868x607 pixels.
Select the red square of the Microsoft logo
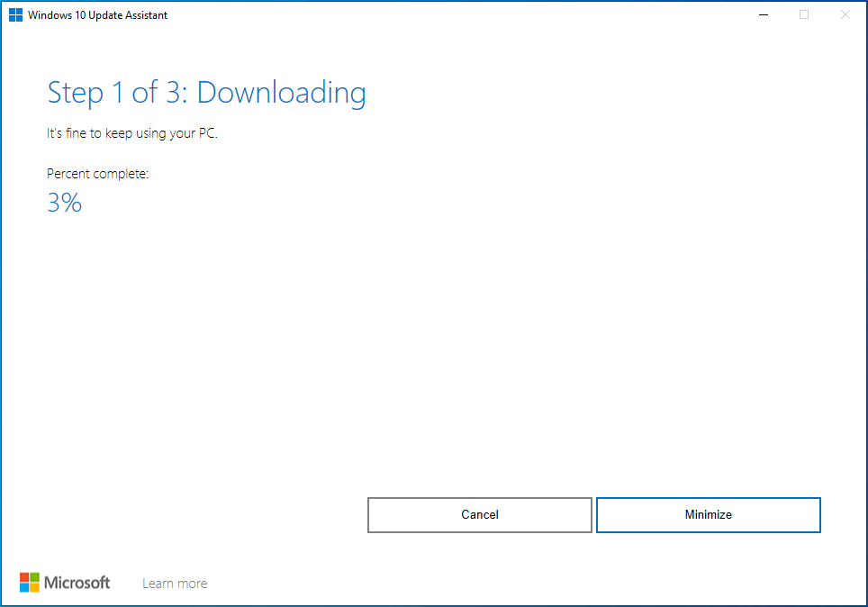24,577
